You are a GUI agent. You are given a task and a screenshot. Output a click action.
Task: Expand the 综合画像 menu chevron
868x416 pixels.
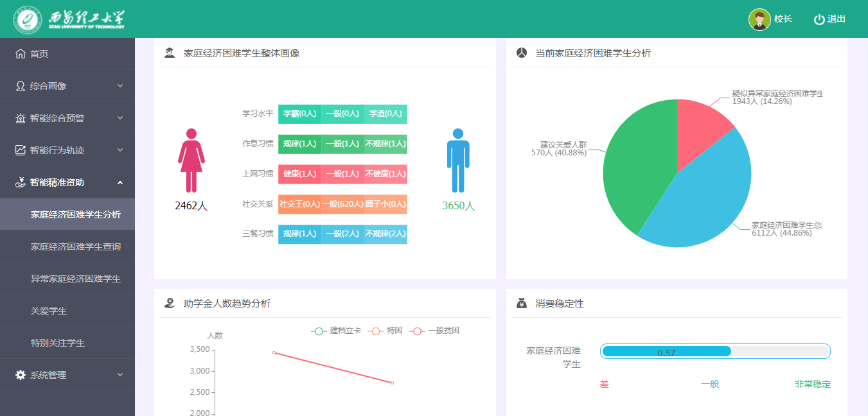click(120, 86)
